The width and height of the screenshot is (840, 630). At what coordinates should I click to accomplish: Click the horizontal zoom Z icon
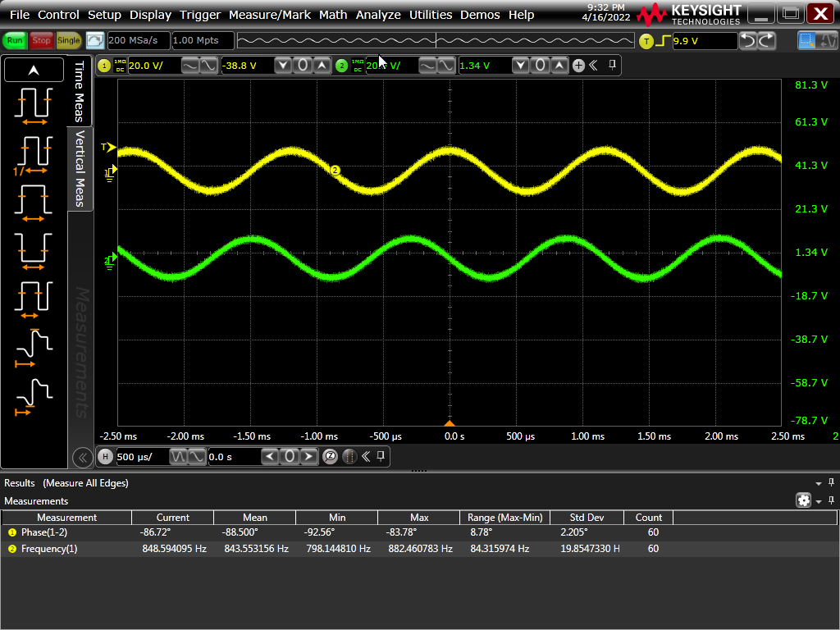click(330, 457)
